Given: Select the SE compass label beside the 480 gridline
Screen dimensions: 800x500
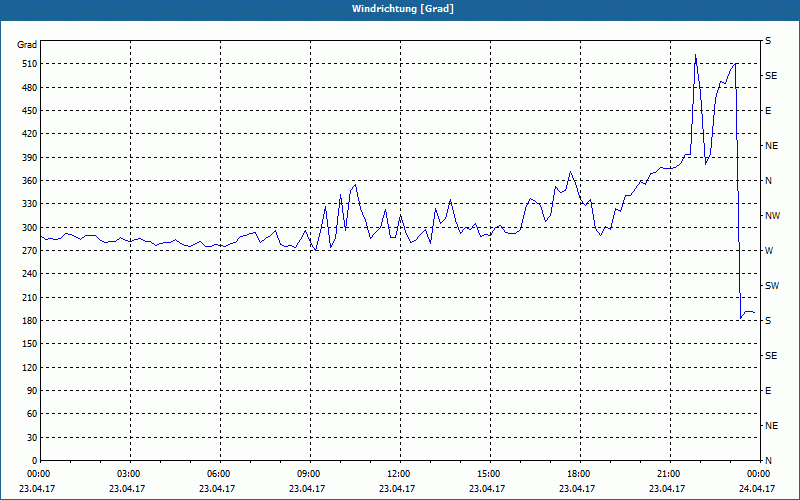Looking at the screenshot, I should (x=771, y=76).
